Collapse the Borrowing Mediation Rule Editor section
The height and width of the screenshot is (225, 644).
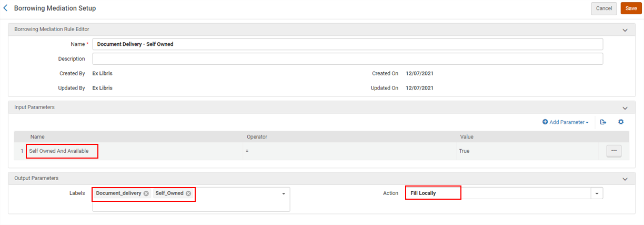pyautogui.click(x=625, y=30)
